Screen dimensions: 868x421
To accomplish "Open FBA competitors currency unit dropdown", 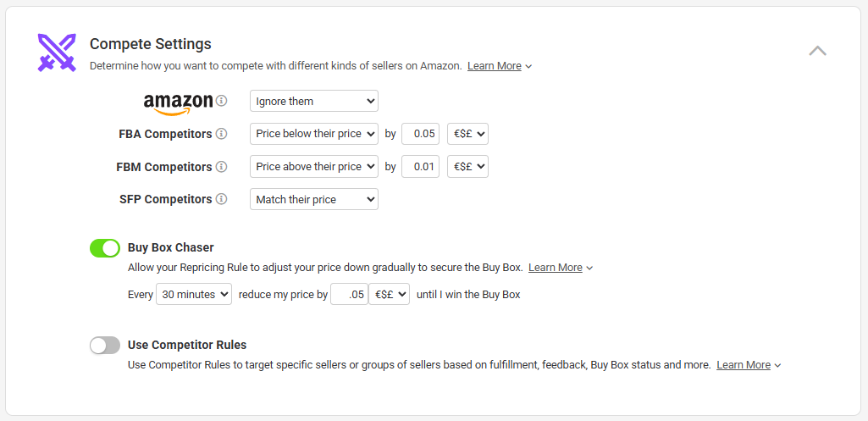I will pyautogui.click(x=467, y=134).
